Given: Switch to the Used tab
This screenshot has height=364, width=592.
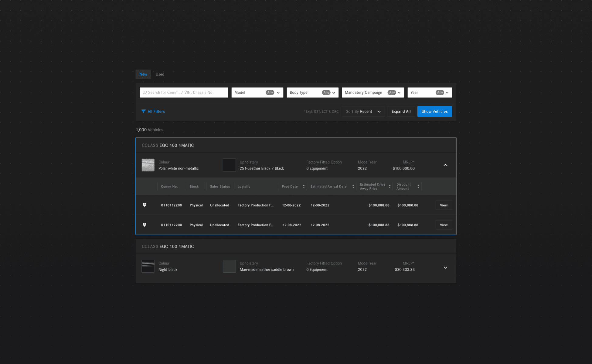Looking at the screenshot, I should click(160, 74).
